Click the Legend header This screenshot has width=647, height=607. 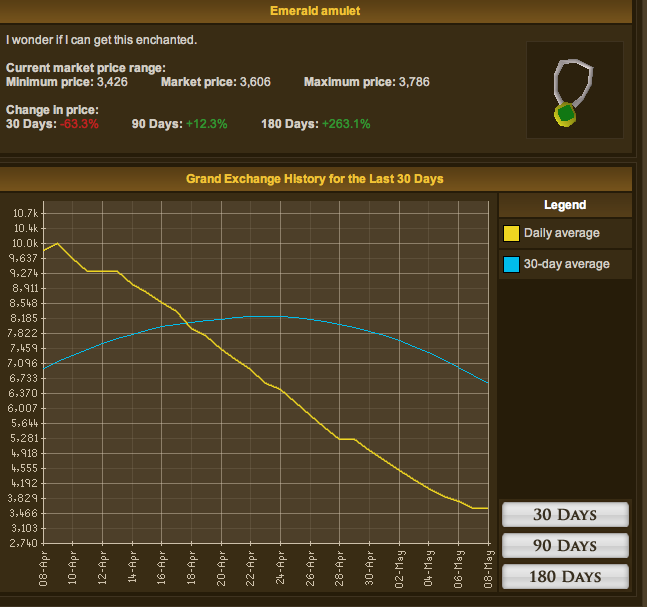coord(565,205)
